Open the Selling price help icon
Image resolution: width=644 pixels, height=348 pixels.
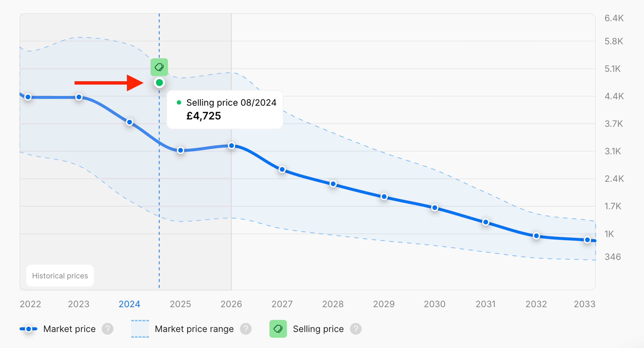point(356,329)
